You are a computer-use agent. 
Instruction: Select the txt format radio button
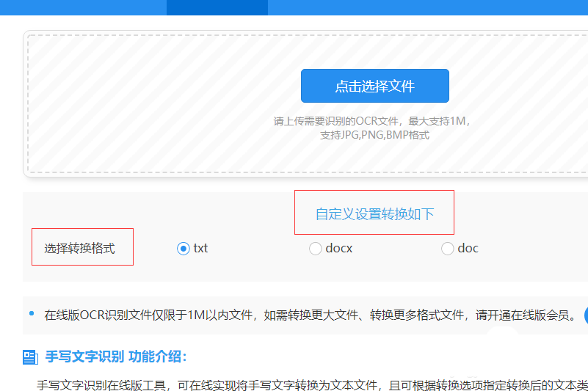pos(183,249)
